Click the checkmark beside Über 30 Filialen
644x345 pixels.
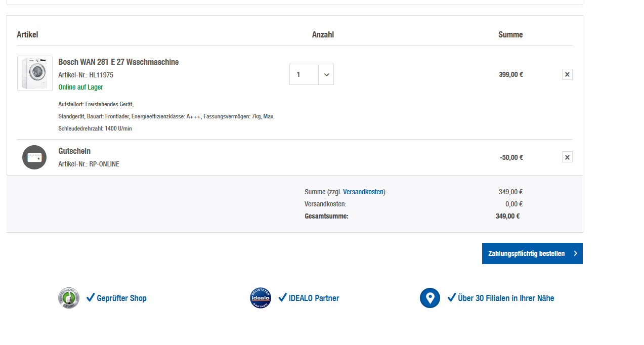coord(452,297)
